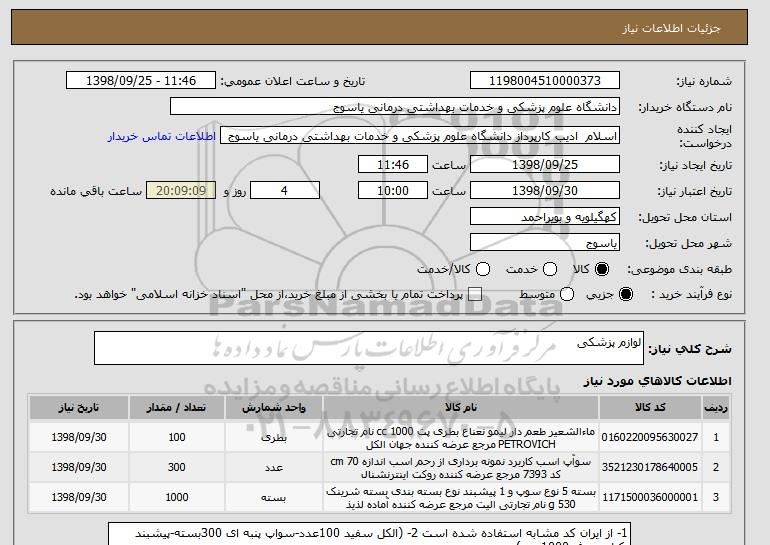Click the PETROVICH product name cell
770x545 pixels.
(461, 437)
